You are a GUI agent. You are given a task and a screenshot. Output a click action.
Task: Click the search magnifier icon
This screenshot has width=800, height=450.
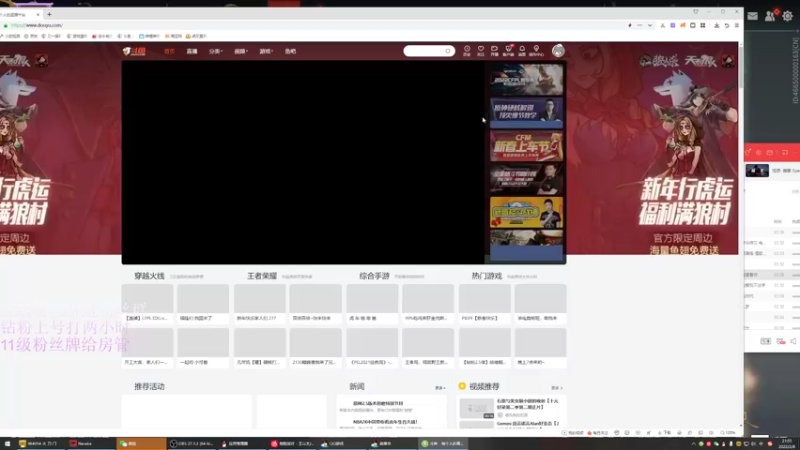(448, 51)
